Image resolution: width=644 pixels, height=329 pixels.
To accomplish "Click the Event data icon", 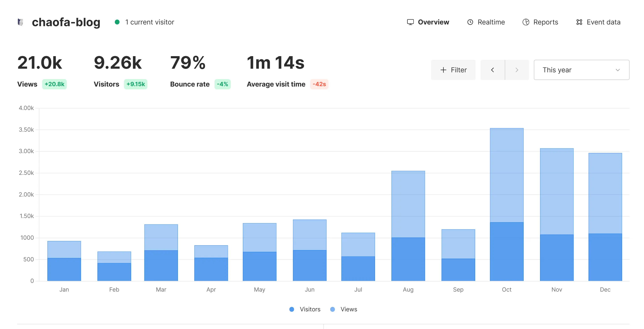I will pos(579,22).
